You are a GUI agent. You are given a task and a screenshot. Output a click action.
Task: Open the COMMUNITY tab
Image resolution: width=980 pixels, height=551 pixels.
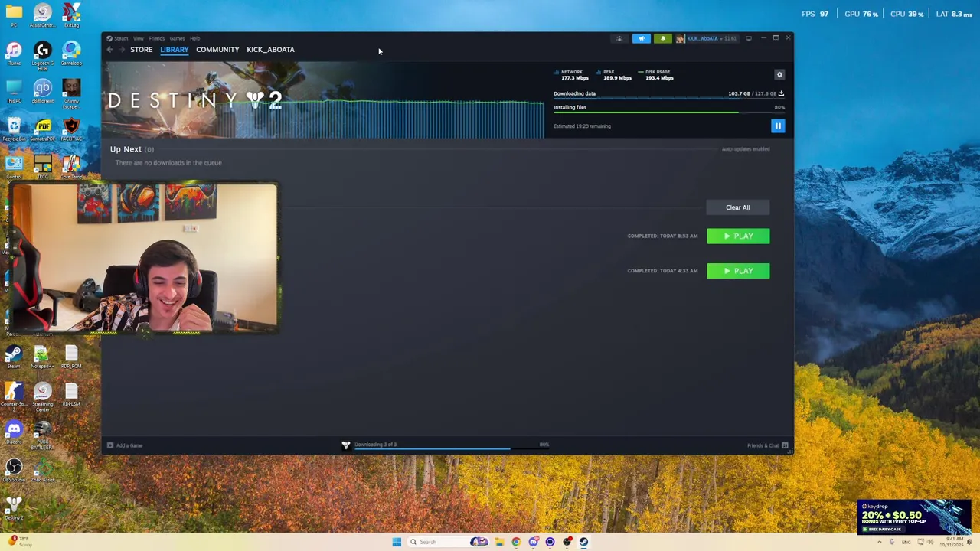point(217,50)
